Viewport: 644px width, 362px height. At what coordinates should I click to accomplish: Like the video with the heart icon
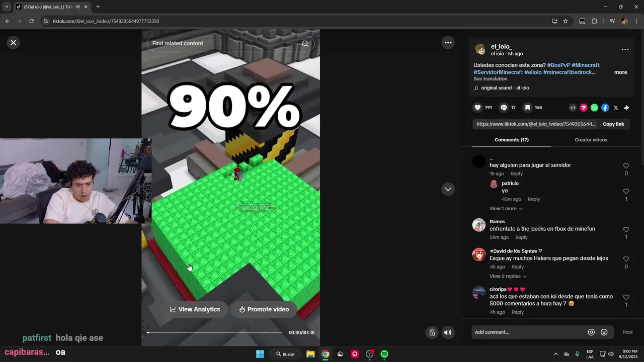477,108
